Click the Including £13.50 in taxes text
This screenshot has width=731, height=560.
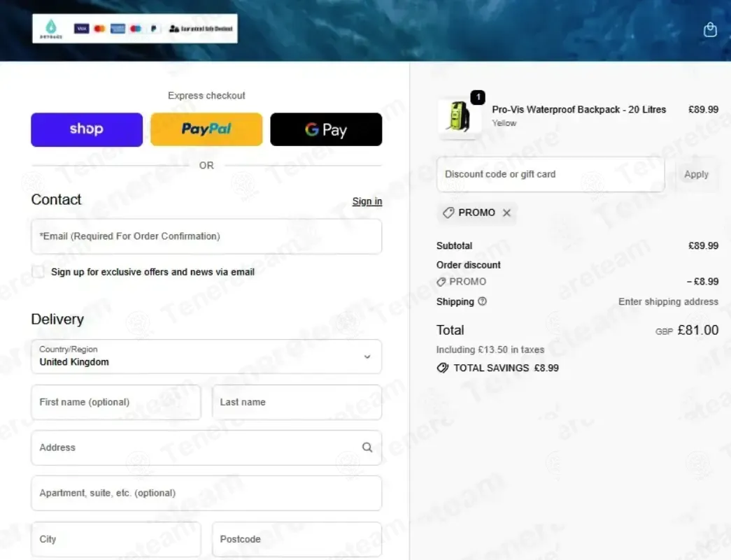coord(490,350)
